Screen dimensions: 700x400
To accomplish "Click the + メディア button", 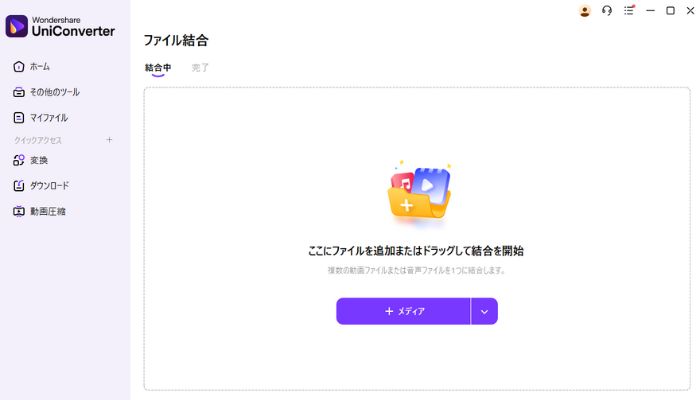I will coord(403,311).
